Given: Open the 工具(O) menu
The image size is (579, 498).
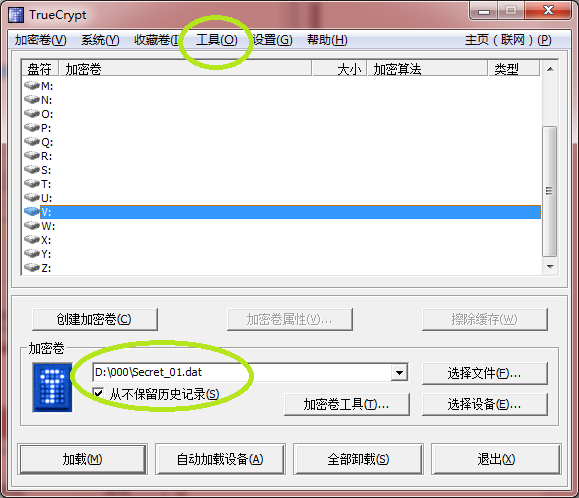Looking at the screenshot, I should pyautogui.click(x=217, y=40).
